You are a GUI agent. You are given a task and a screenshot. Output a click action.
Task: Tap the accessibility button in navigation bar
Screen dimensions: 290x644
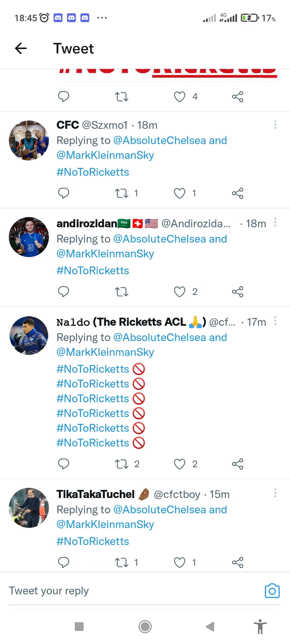click(260, 626)
